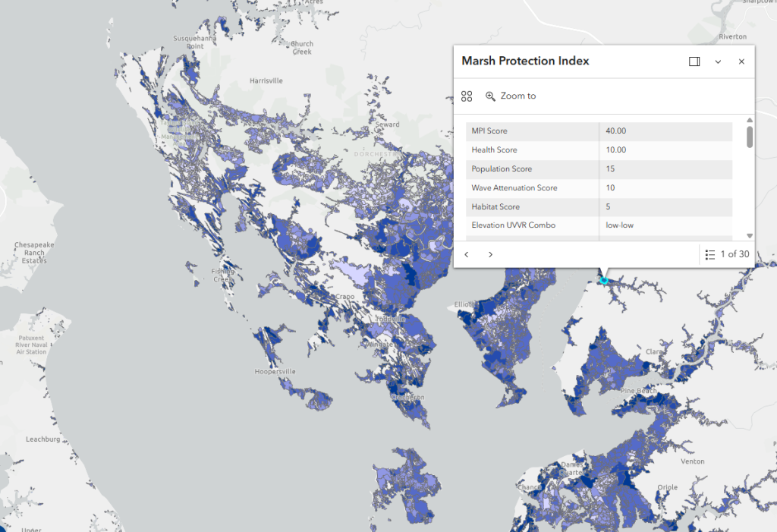This screenshot has height=532, width=777.
Task: Click the Elevation UVVR Combo value low-low
Action: click(619, 225)
